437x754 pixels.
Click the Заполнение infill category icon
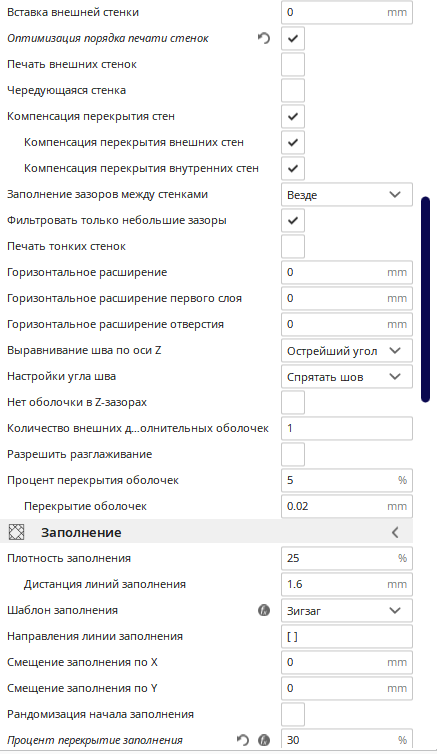[17, 532]
